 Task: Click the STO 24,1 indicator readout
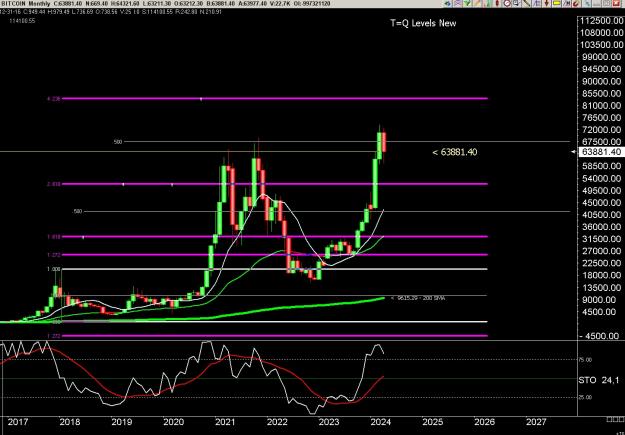tap(601, 380)
